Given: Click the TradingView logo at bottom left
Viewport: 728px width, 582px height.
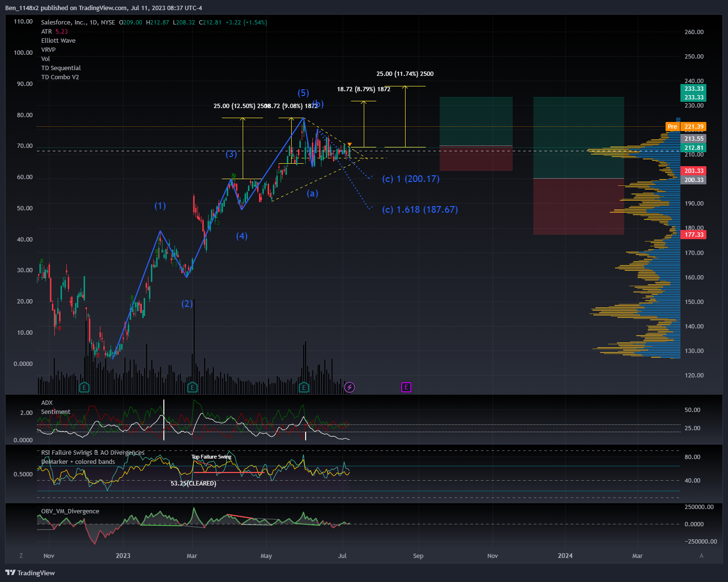Looking at the screenshot, I should [x=30, y=572].
